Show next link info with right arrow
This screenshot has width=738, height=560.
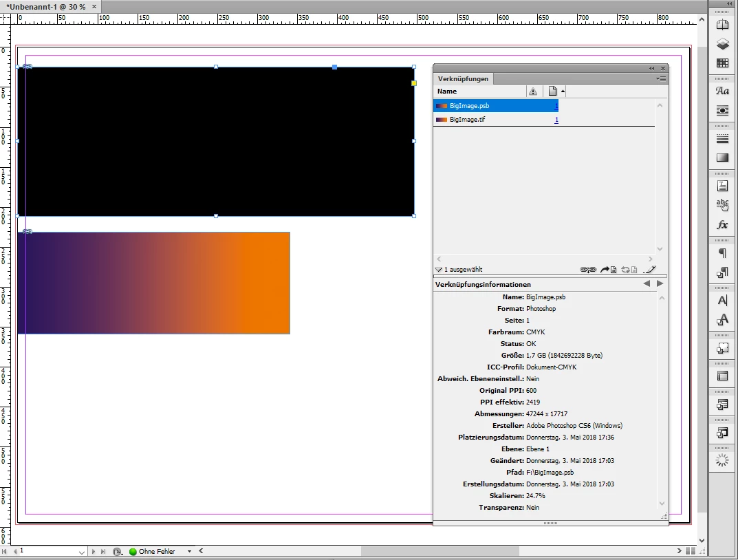[x=660, y=283]
